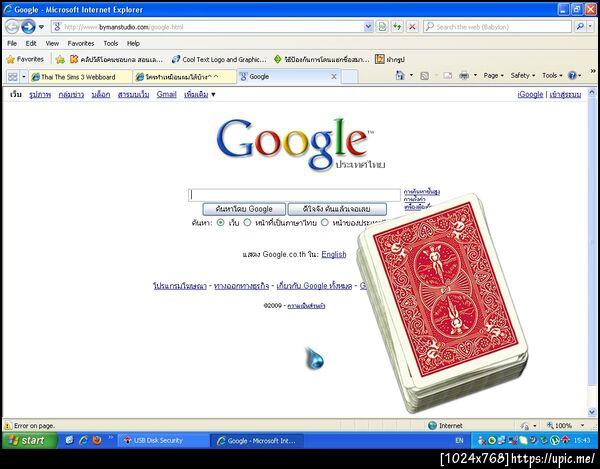Screen dimensions: 600x469
Task: Expand the address bar URL history dropdown
Action: point(368,27)
